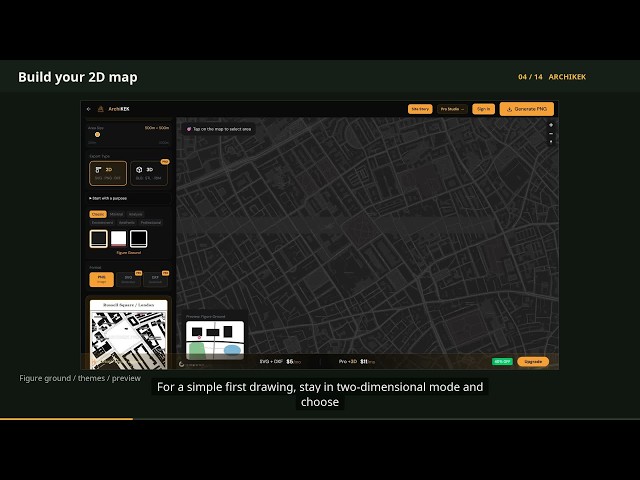Click the Upgrade button in bottom bar
Image resolution: width=640 pixels, height=480 pixels.
pos(533,362)
